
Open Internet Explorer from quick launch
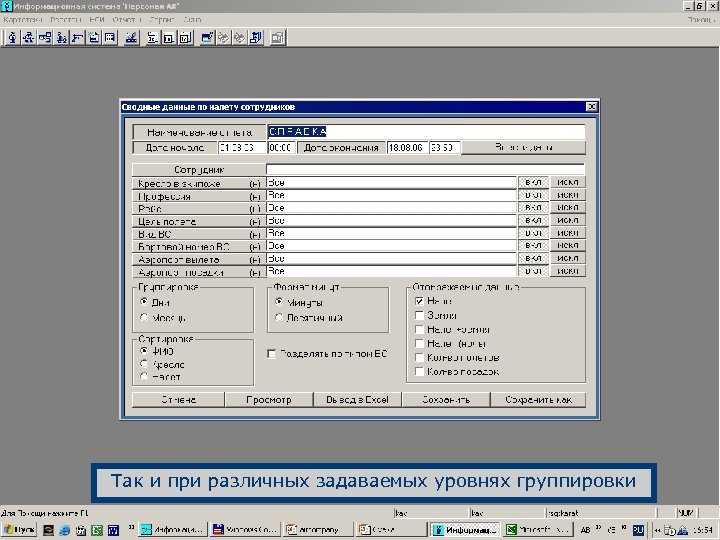[65, 530]
